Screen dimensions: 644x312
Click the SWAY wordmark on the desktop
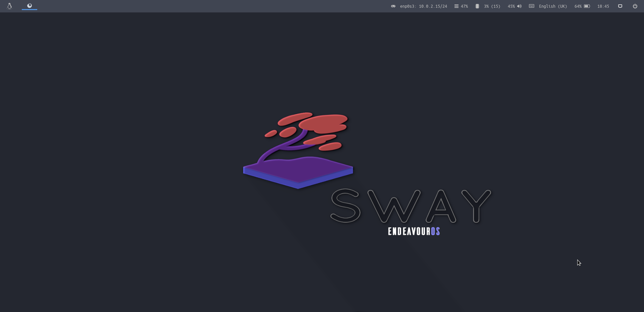[411, 206]
